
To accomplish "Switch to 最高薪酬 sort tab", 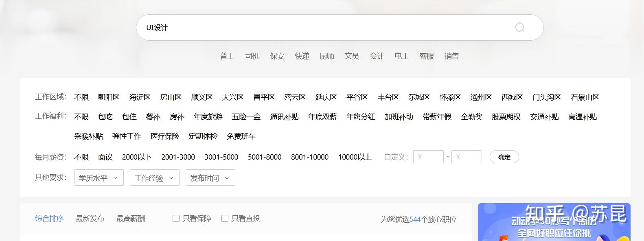I will (x=131, y=219).
